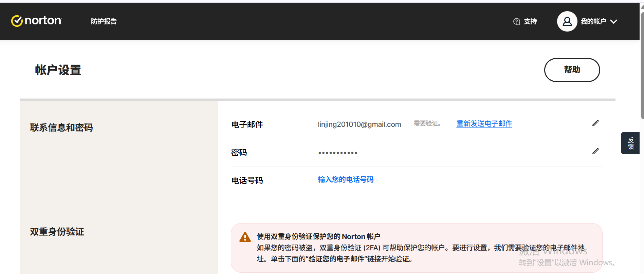The width and height of the screenshot is (644, 274).
Task: Click the 支持 help icon
Action: [x=517, y=21]
